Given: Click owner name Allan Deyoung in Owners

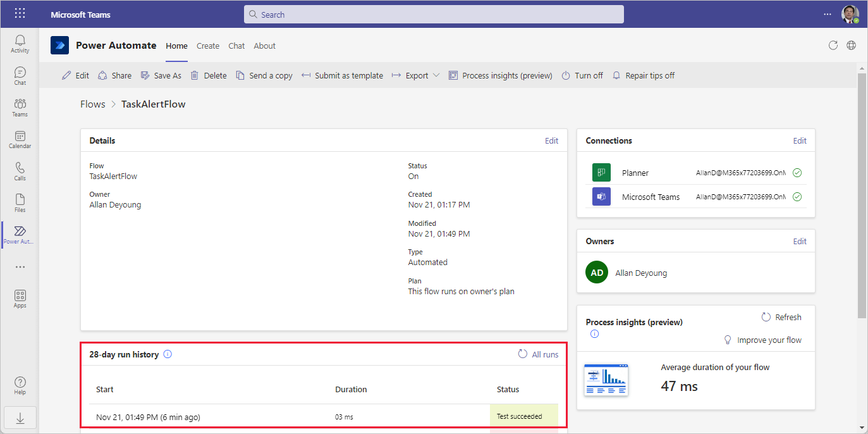Looking at the screenshot, I should click(641, 273).
